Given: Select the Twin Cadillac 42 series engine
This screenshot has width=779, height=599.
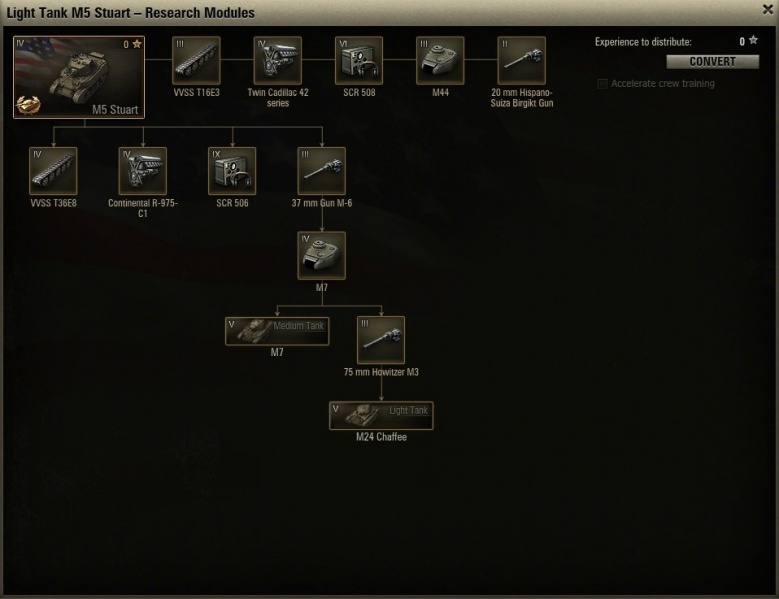Looking at the screenshot, I should click(x=278, y=60).
